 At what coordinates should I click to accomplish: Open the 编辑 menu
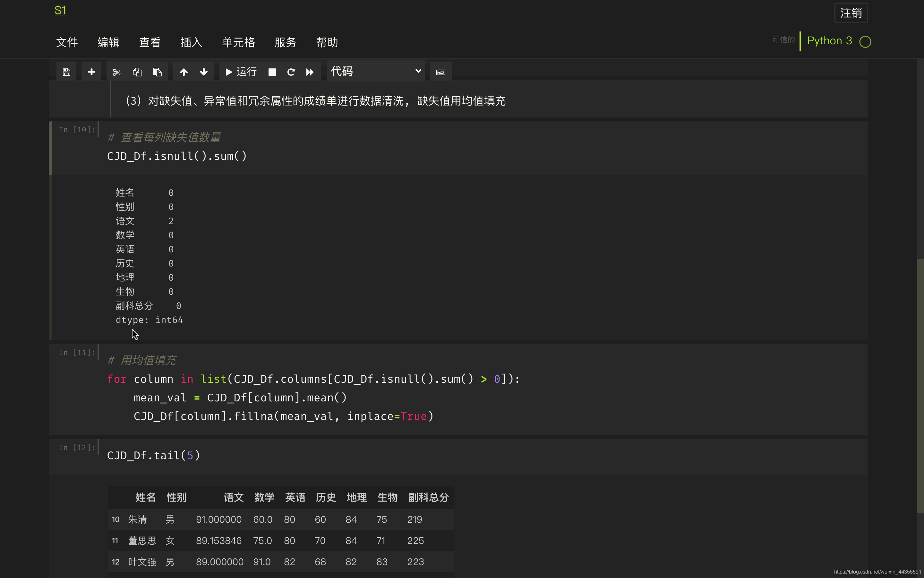click(x=108, y=42)
